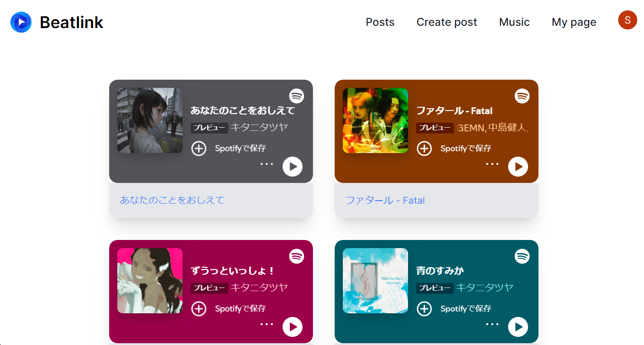Open Spotify logo on ずうっといっしょ！ card

coord(297,256)
